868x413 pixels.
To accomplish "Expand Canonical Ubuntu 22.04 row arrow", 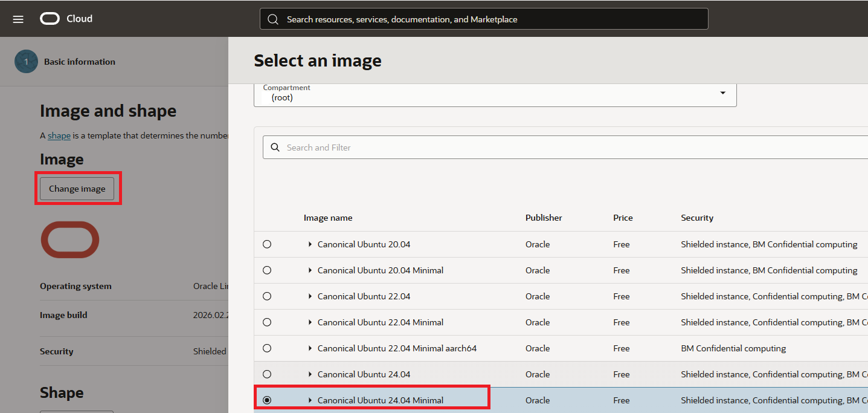I will 310,296.
